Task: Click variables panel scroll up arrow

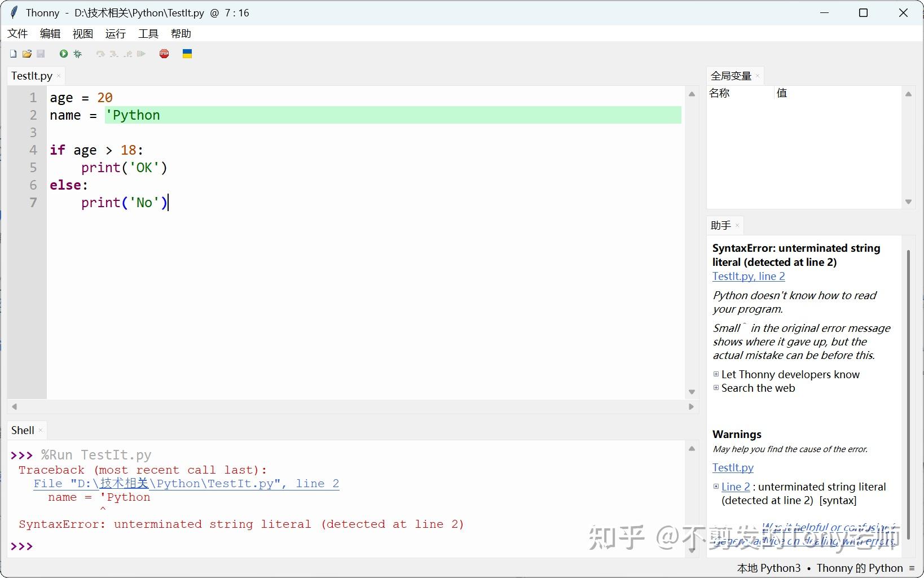Action: (x=908, y=94)
